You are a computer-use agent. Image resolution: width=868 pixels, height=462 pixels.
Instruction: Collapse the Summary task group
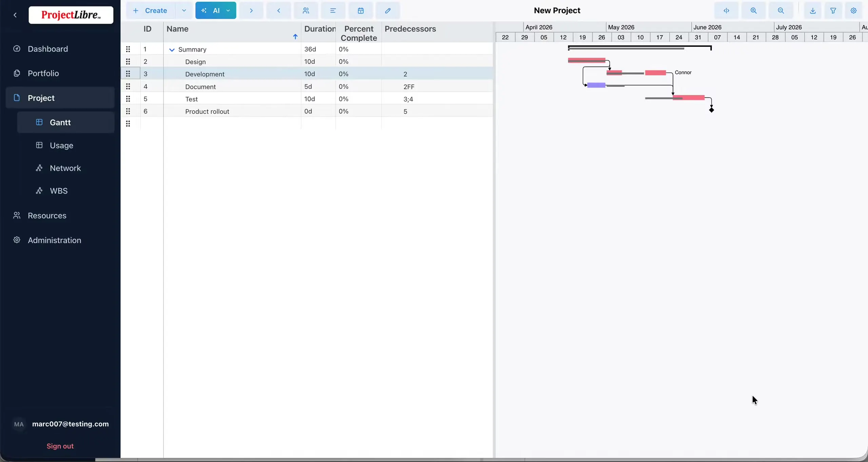pos(172,50)
